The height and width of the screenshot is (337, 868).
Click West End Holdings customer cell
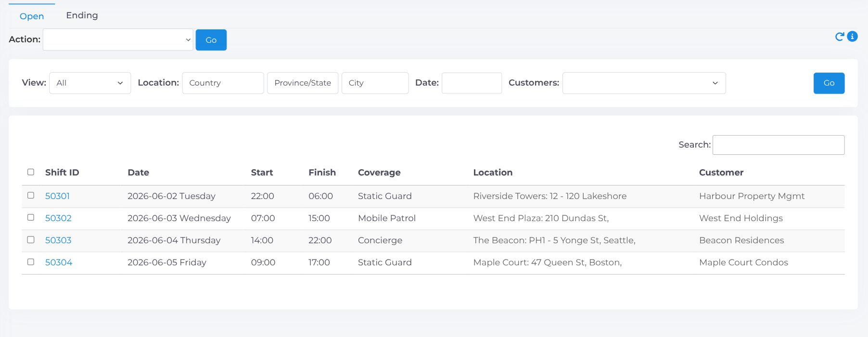point(741,218)
